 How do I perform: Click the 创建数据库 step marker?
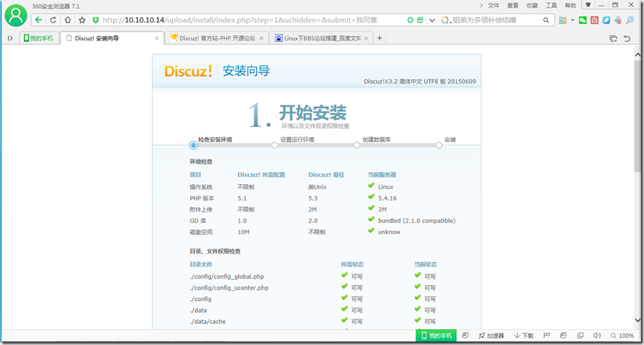[356, 145]
